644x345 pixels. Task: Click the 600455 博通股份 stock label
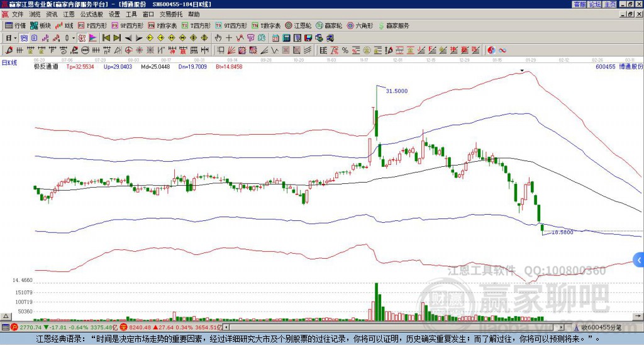pyautogui.click(x=619, y=67)
